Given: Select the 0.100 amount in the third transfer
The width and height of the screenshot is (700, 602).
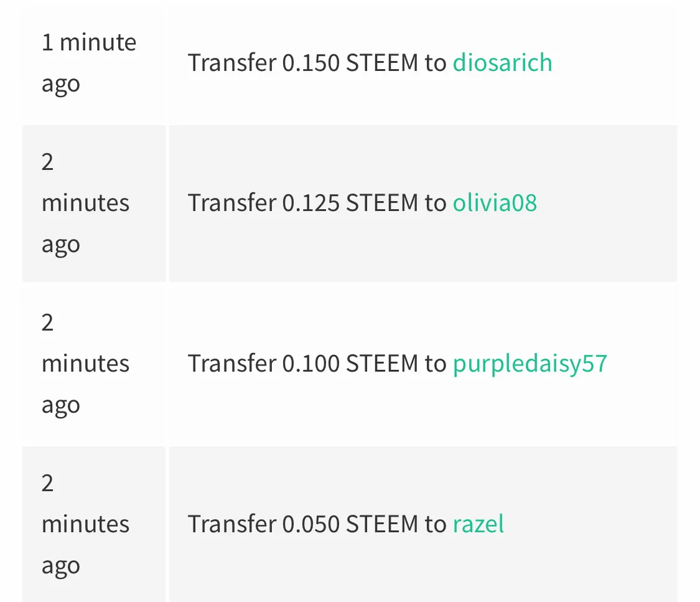Looking at the screenshot, I should tap(310, 364).
